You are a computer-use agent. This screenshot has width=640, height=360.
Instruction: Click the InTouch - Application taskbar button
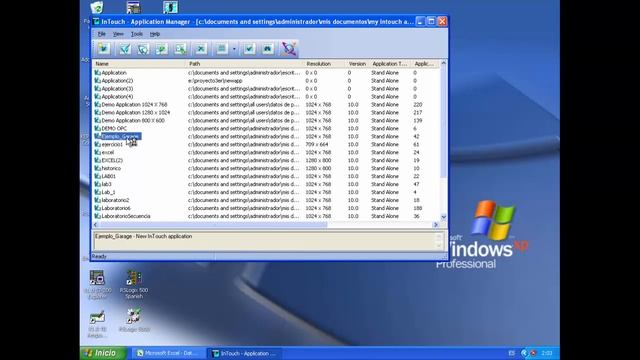pyautogui.click(x=245, y=353)
